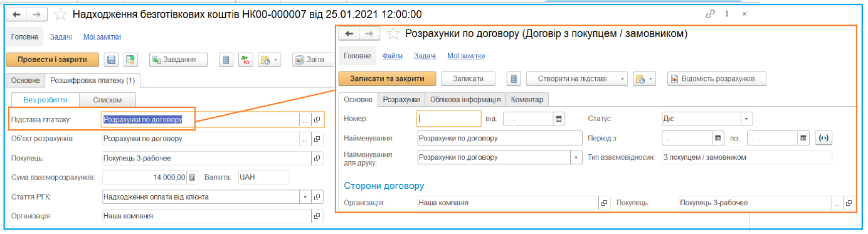Screen dimensions: 868x234
Task: Toggle Списком view
Action: pos(107,100)
